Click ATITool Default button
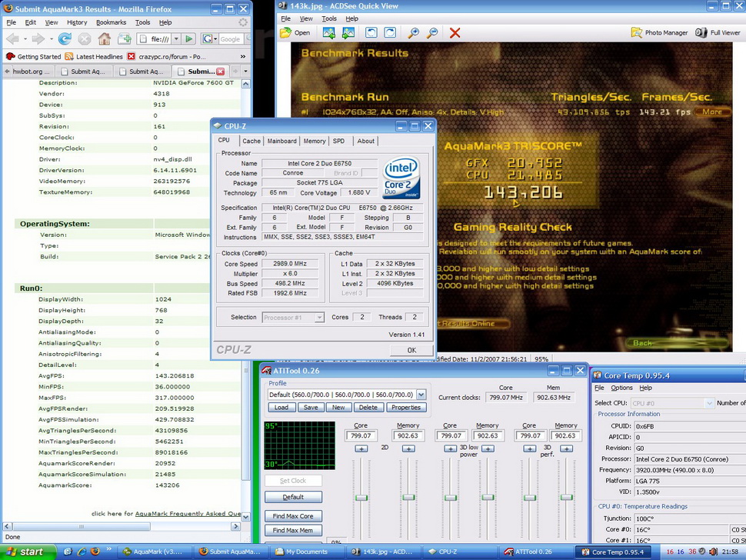The height and width of the screenshot is (560, 746). [293, 497]
